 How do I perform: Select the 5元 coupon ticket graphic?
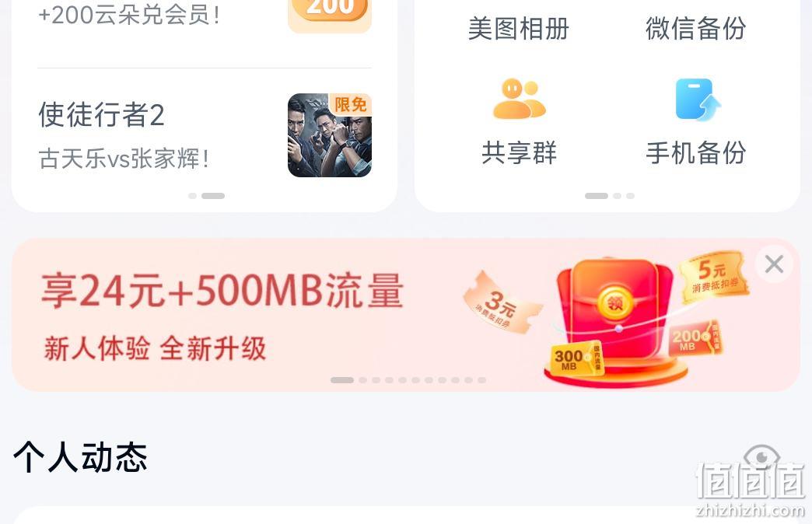click(715, 274)
